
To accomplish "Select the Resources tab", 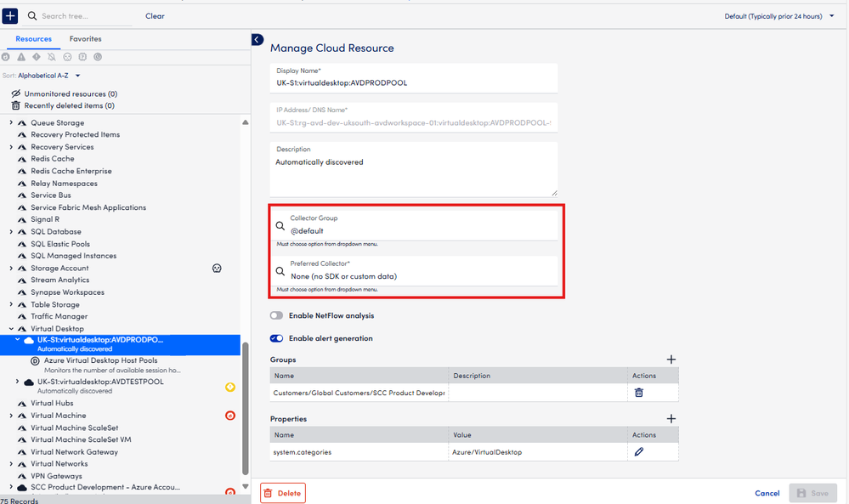I will 35,39.
